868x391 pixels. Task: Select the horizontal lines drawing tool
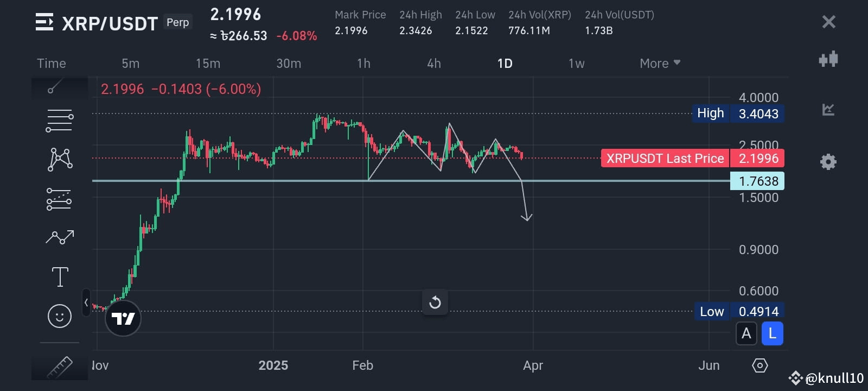[x=59, y=121]
